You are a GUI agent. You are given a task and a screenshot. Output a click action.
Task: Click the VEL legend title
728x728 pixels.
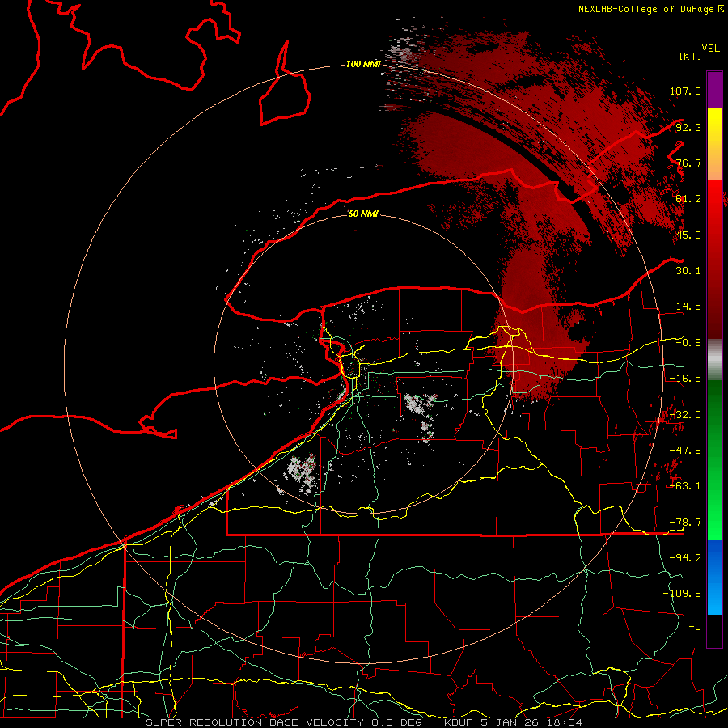click(710, 49)
